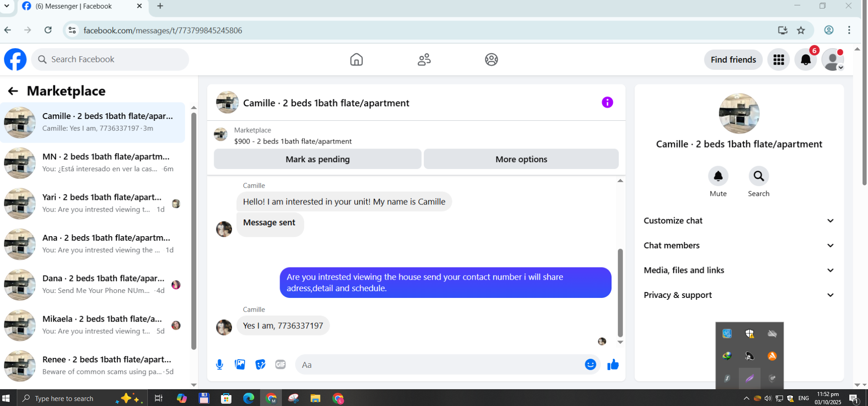Open the Groups icon in top navigation
Image resolution: width=868 pixels, height=406 pixels.
492,59
